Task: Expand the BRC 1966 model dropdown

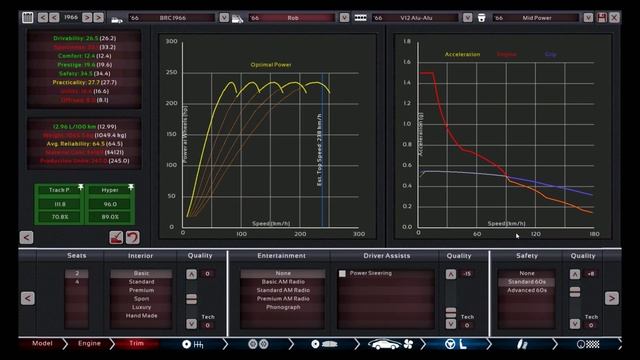Action: [224, 18]
